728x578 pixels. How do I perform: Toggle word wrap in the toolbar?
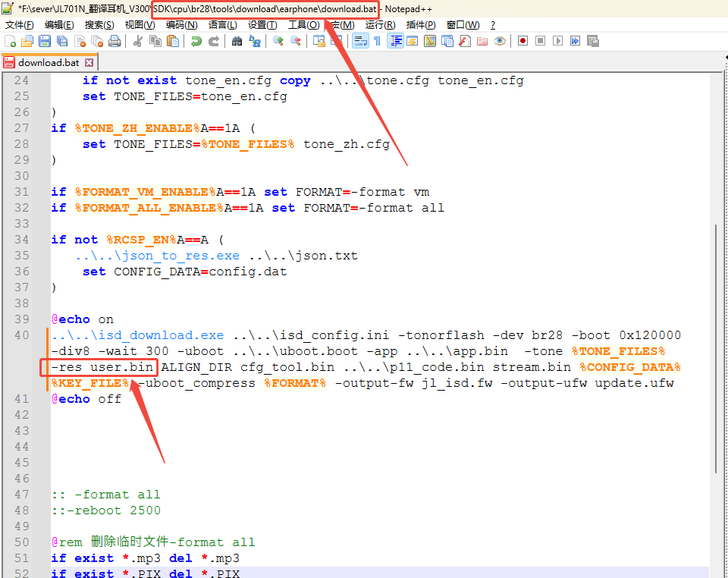point(360,41)
